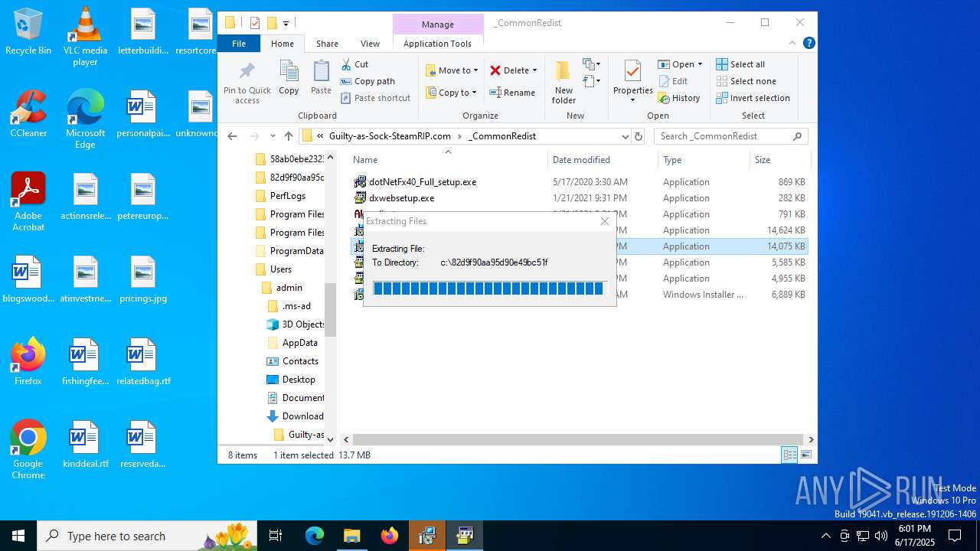Go up one folder level
The height and width of the screenshot is (551, 980).
click(x=288, y=136)
